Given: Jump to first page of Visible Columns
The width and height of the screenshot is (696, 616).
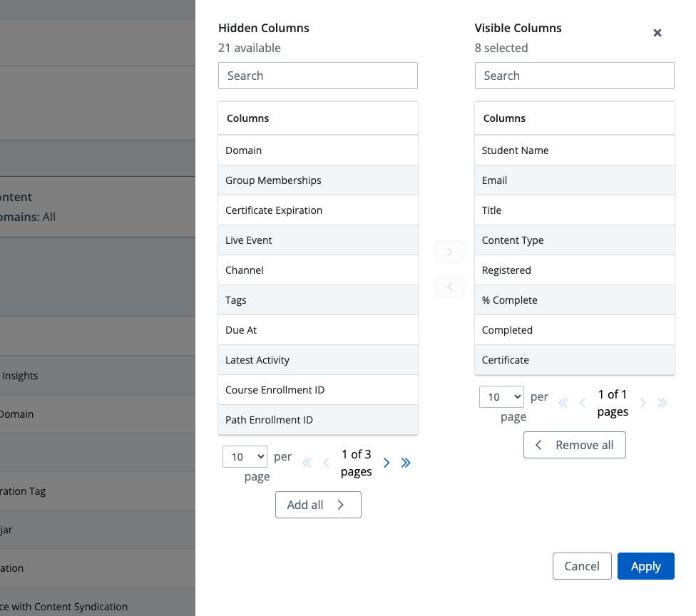Looking at the screenshot, I should [563, 403].
